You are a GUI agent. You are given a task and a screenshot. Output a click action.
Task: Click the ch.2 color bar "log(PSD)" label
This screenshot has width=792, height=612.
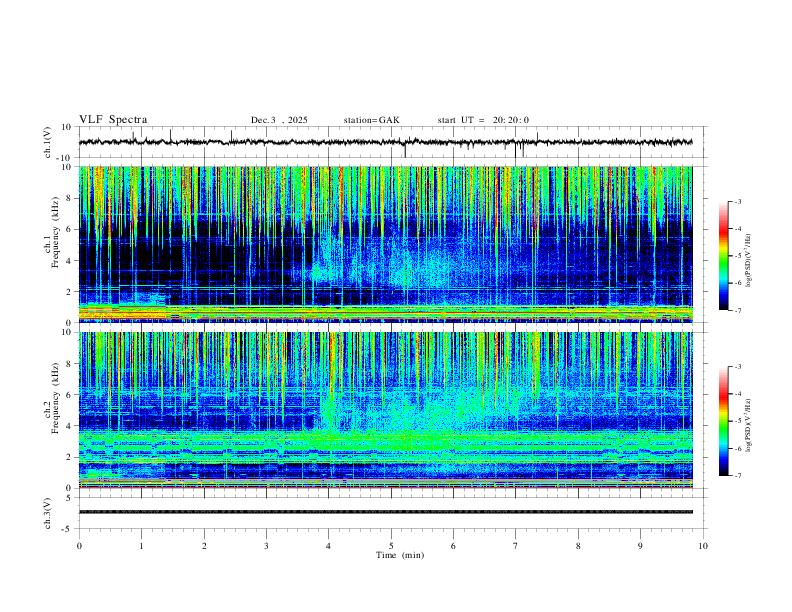[x=749, y=426]
